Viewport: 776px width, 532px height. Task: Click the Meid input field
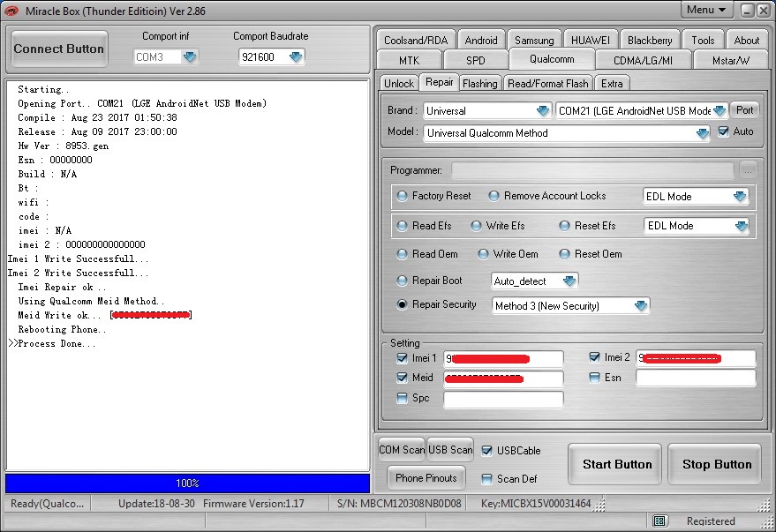[503, 378]
